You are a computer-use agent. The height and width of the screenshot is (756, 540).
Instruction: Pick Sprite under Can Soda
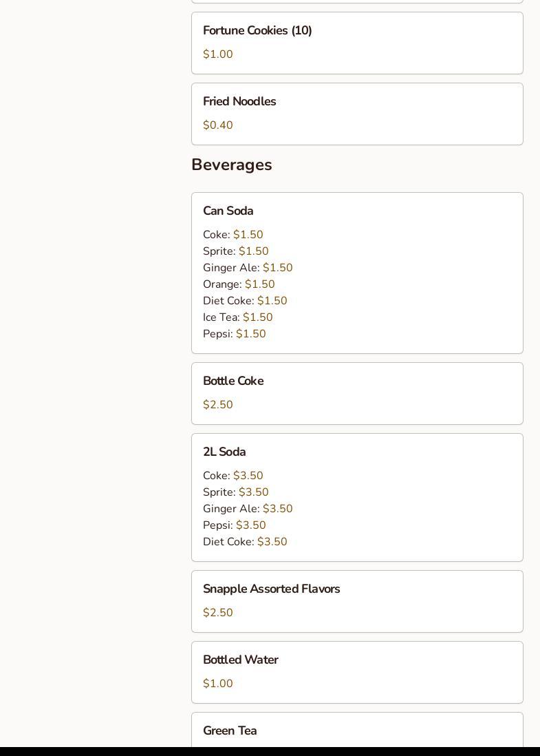coord(235,251)
